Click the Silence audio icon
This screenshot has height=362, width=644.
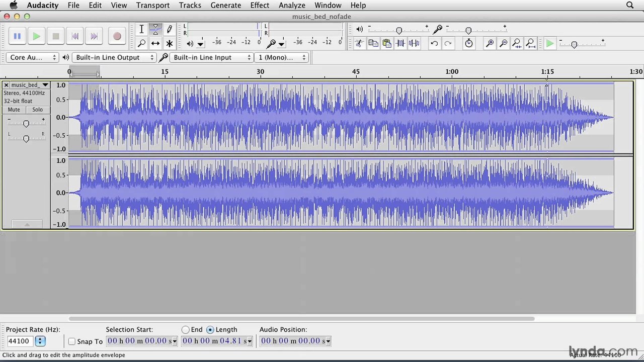tap(414, 43)
